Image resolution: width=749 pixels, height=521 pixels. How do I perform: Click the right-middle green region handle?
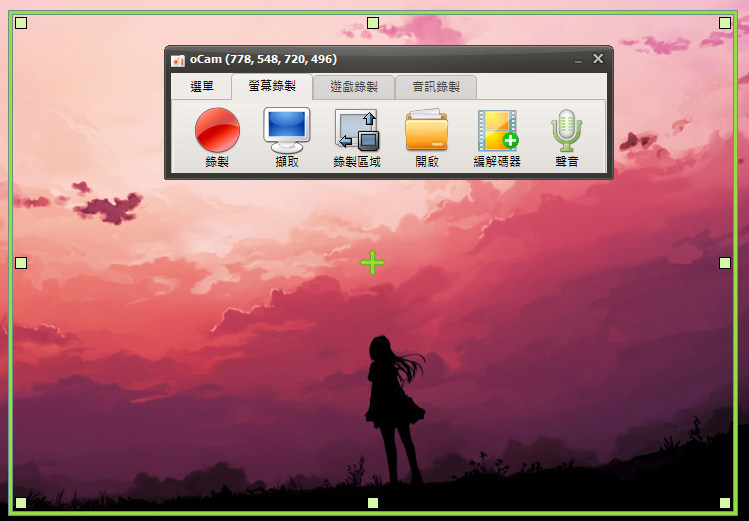(x=725, y=263)
